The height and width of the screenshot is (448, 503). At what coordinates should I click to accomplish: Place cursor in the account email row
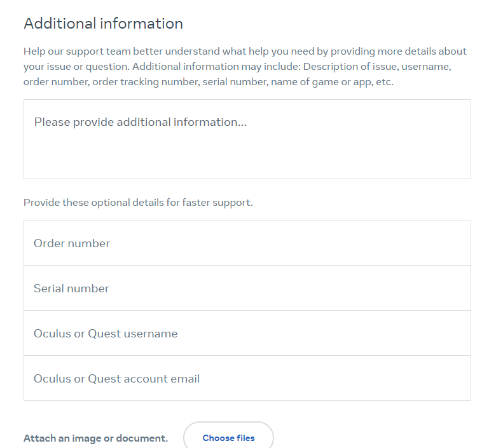point(247,378)
